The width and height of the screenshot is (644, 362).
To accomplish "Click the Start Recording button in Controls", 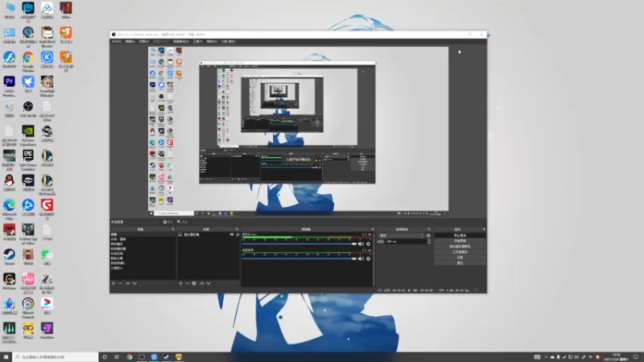I will click(x=460, y=241).
